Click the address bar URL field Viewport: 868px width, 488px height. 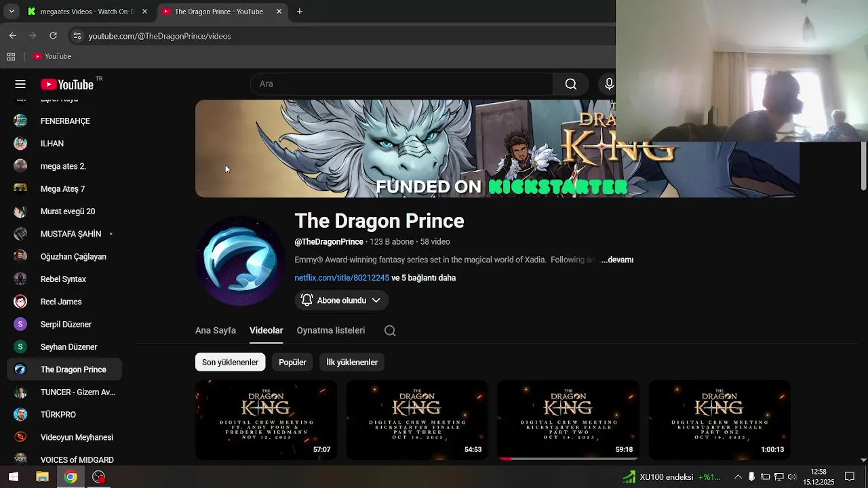[x=339, y=36]
